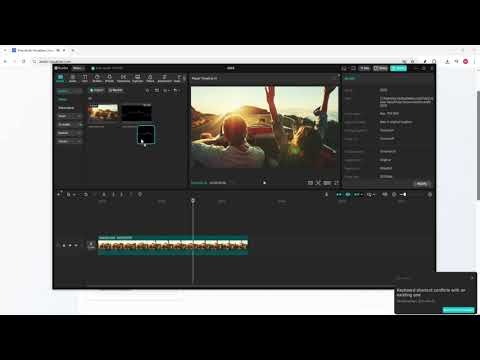
Task: Open the Effects tab
Action: (109, 78)
